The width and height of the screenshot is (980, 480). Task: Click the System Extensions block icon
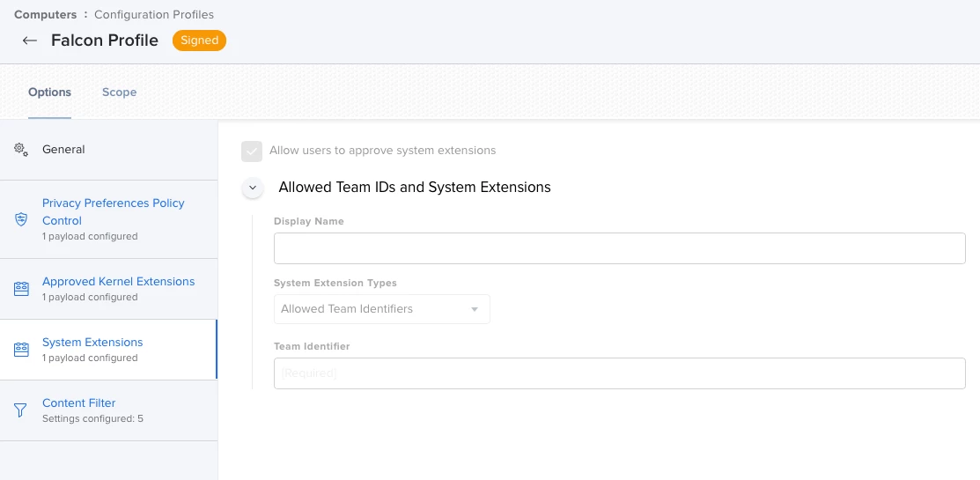tap(21, 350)
